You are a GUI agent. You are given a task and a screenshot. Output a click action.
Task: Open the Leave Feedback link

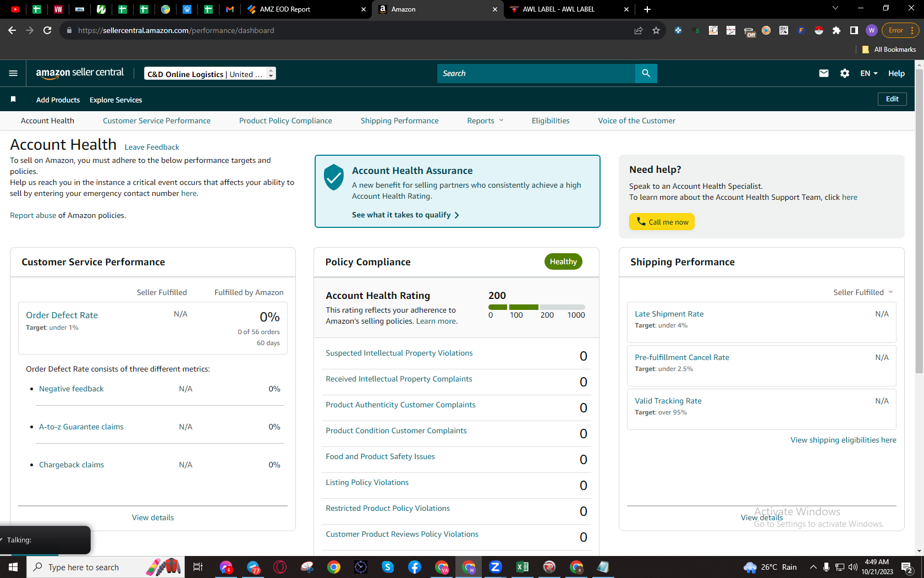point(152,147)
